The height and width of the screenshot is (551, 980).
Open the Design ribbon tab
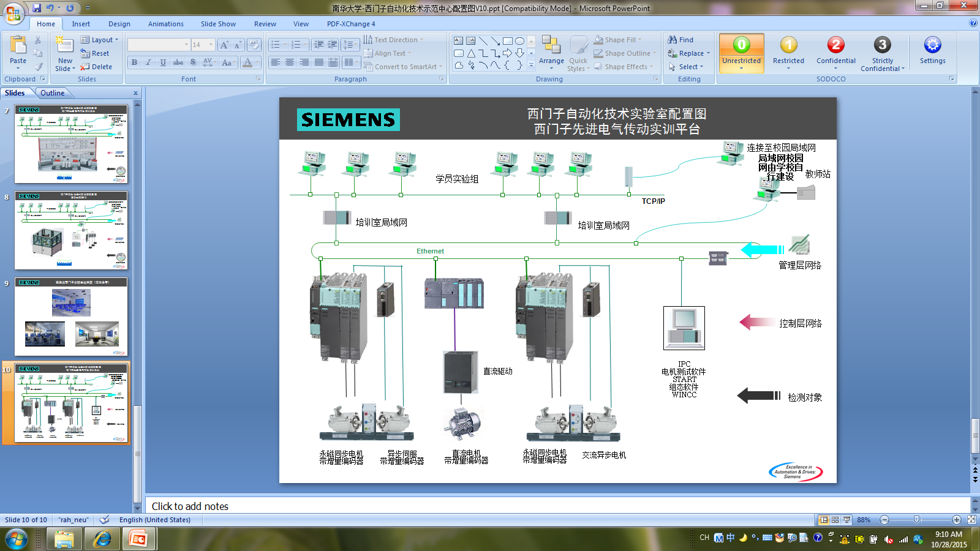pos(119,24)
